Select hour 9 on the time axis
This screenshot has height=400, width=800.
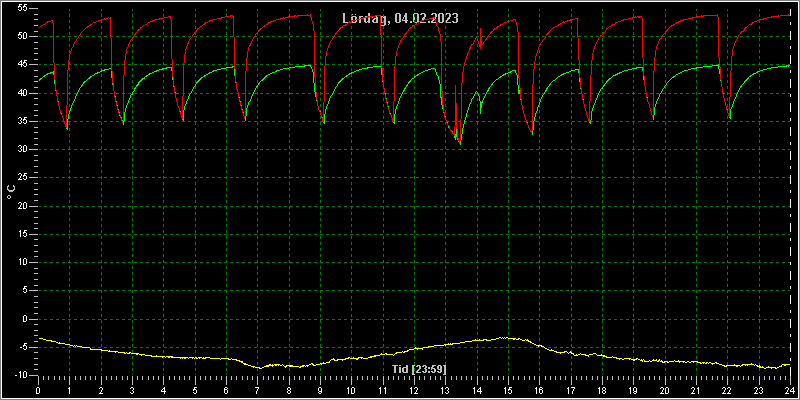[x=320, y=390]
